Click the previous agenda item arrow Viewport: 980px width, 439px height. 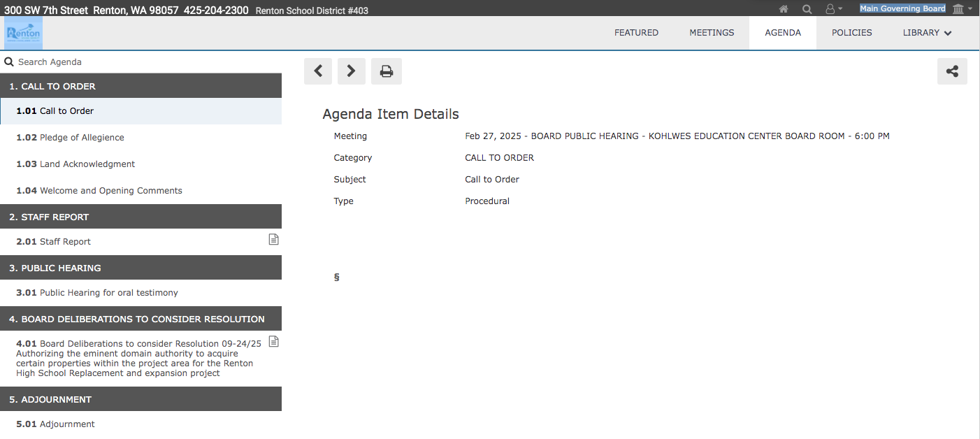[x=318, y=71]
